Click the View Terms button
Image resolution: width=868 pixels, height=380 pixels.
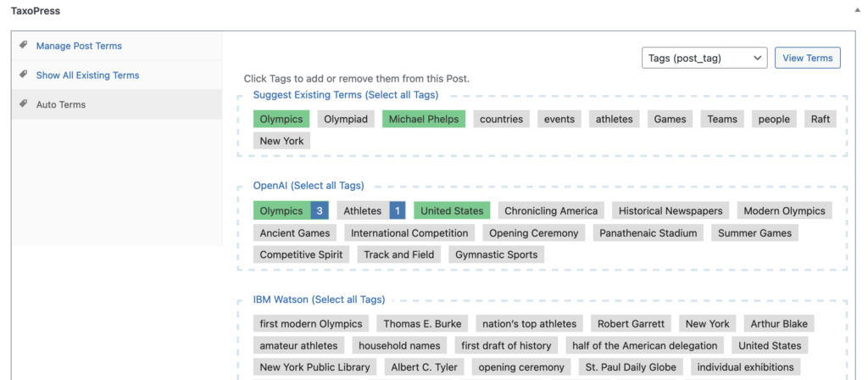pyautogui.click(x=807, y=59)
